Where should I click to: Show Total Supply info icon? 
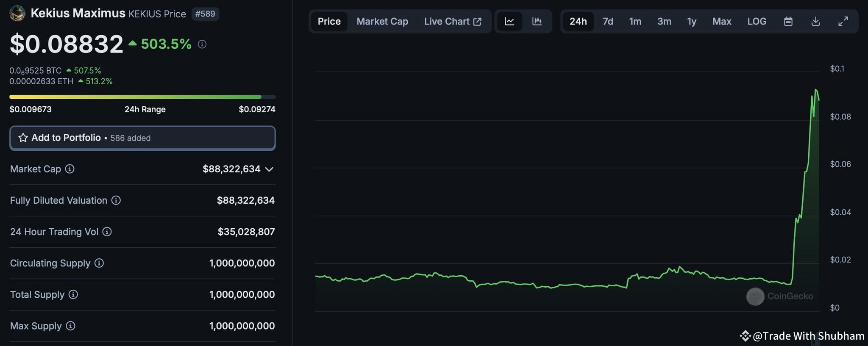click(x=73, y=294)
